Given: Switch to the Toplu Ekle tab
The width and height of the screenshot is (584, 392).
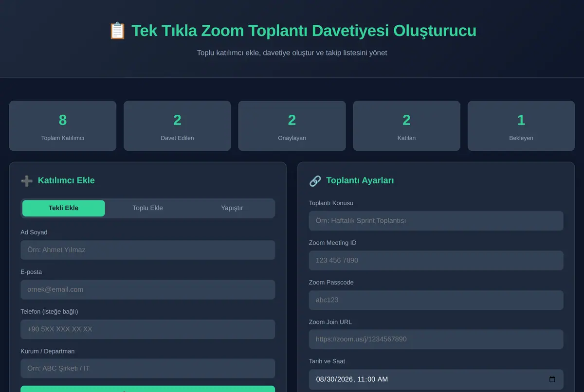Looking at the screenshot, I should [x=148, y=208].
